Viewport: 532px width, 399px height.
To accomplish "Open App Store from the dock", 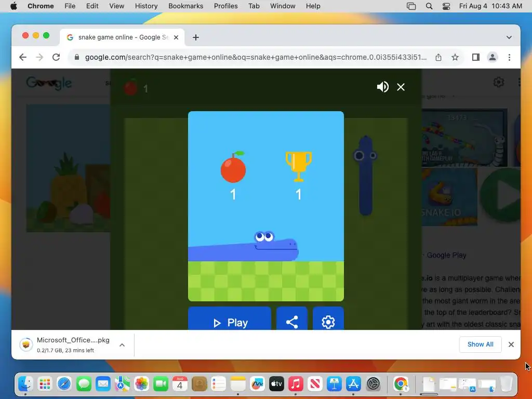I will tap(353, 384).
